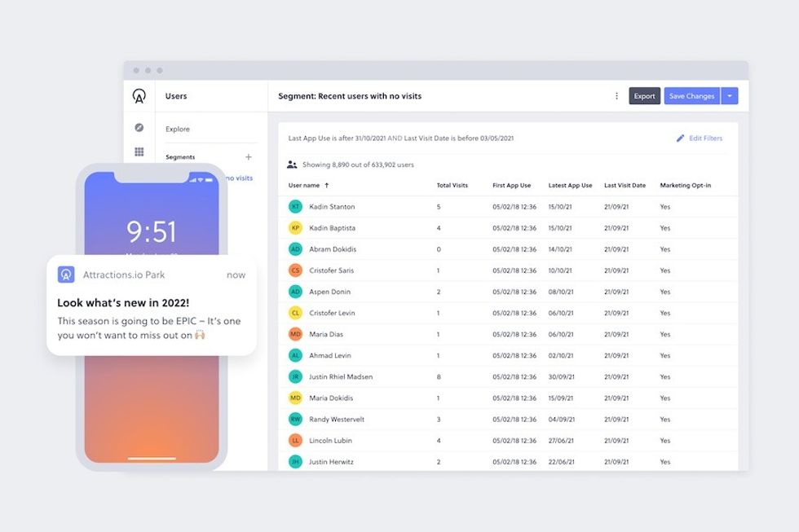This screenshot has width=799, height=532.
Task: Select the Segments section heading
Action: click(180, 157)
